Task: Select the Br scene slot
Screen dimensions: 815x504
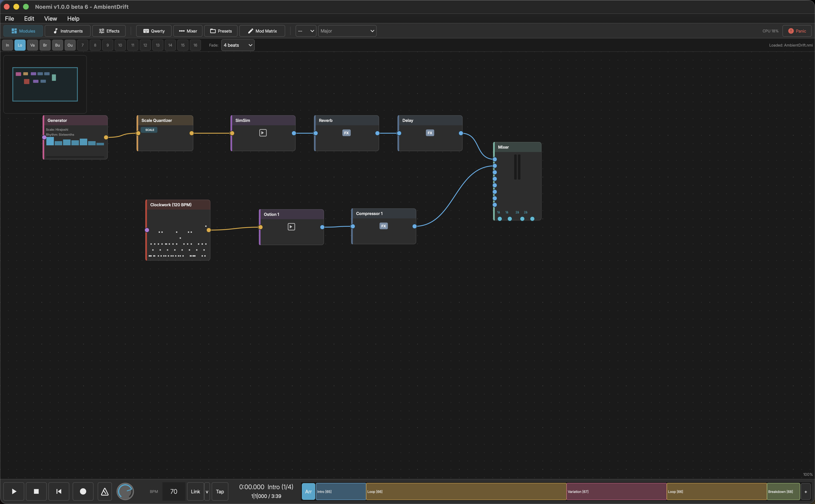Action: (45, 45)
